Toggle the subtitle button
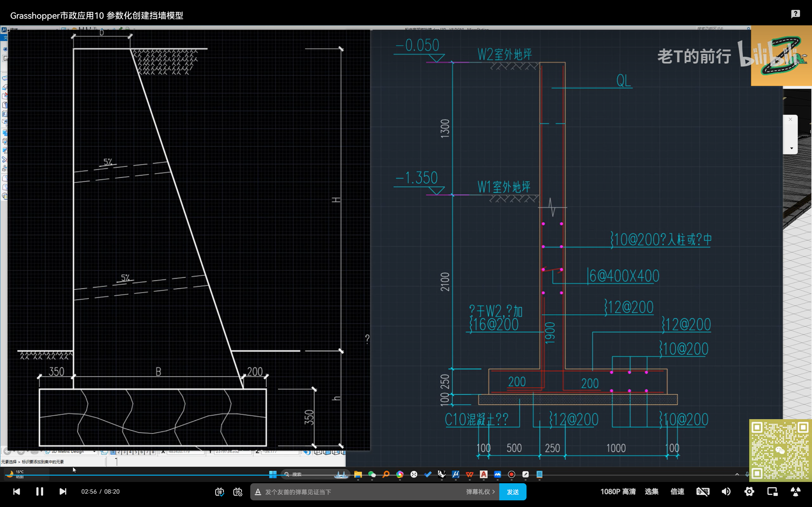 pyautogui.click(x=703, y=491)
